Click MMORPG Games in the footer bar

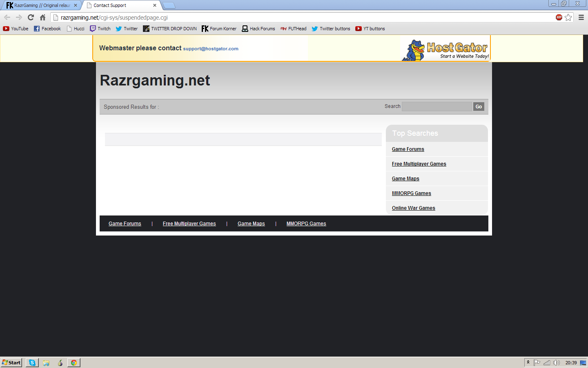click(306, 224)
